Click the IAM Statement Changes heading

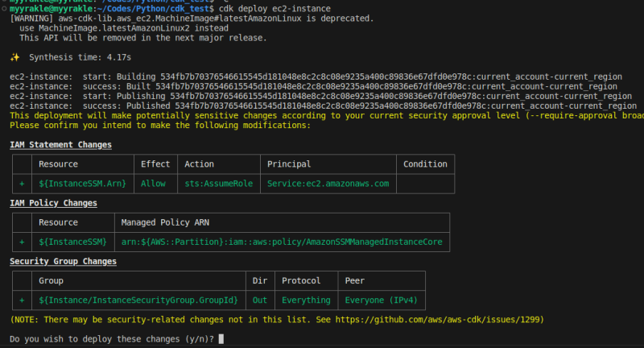60,145
